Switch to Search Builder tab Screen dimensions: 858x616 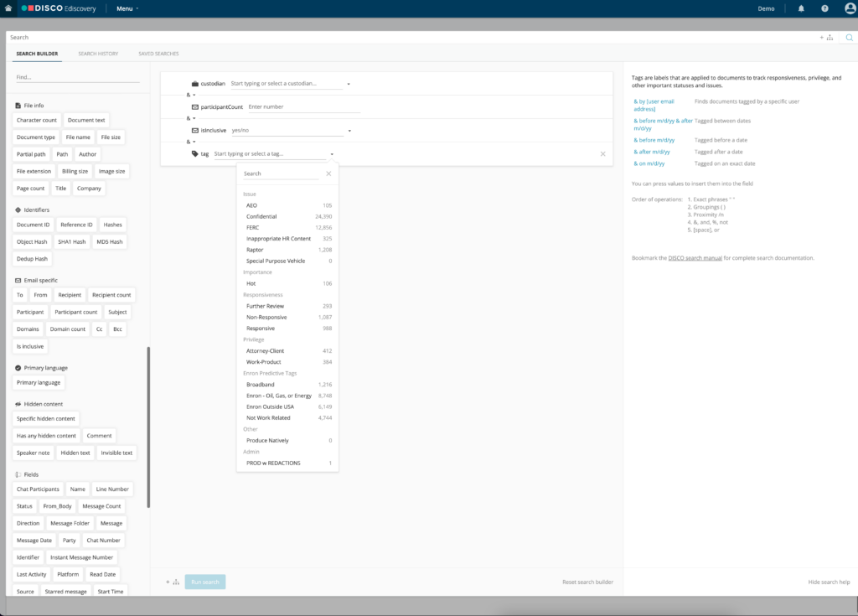(37, 54)
